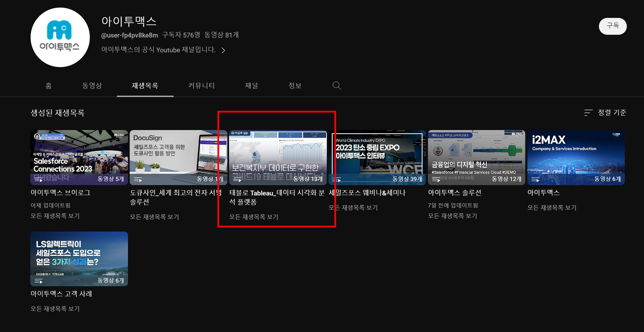Click the 구독자 576명 subscriber count
This screenshot has height=332, width=644.
pyautogui.click(x=181, y=35)
